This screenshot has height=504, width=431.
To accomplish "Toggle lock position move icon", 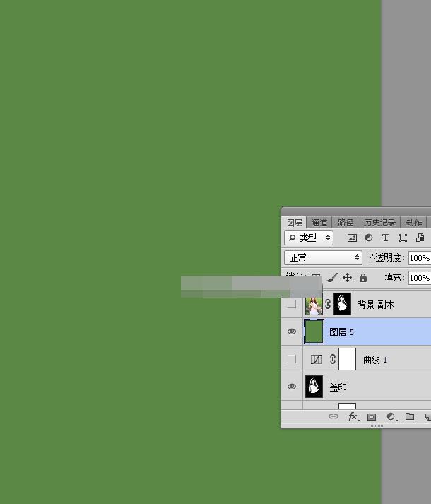I will click(347, 277).
